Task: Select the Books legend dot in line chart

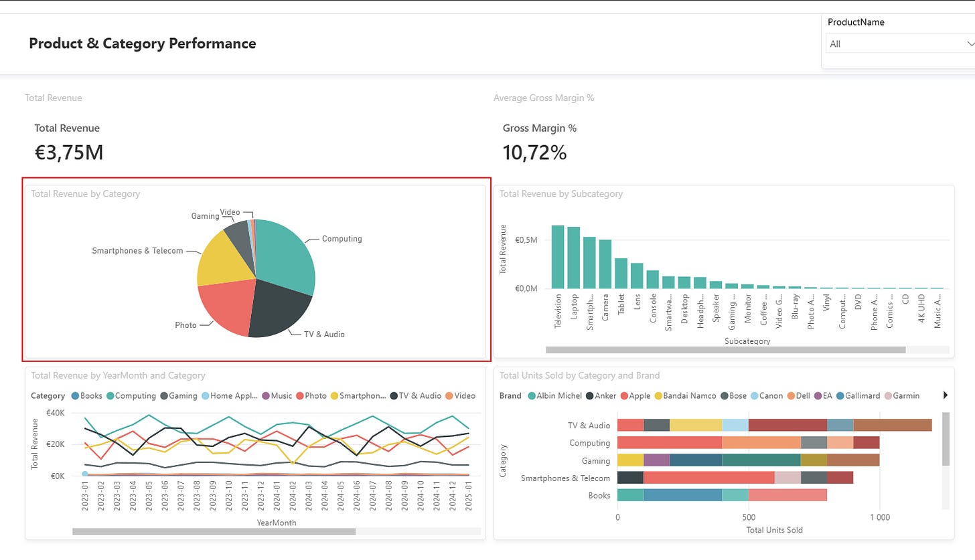Action: pyautogui.click(x=75, y=396)
